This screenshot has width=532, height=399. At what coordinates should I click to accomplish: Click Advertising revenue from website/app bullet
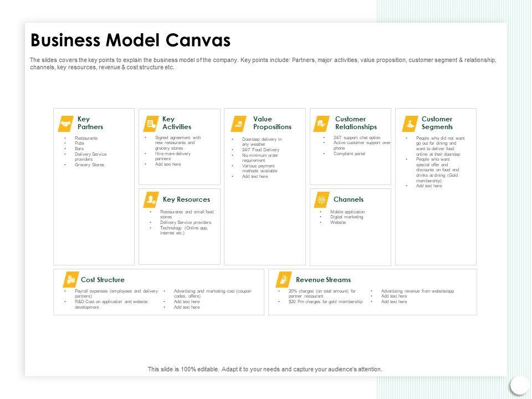[417, 291]
